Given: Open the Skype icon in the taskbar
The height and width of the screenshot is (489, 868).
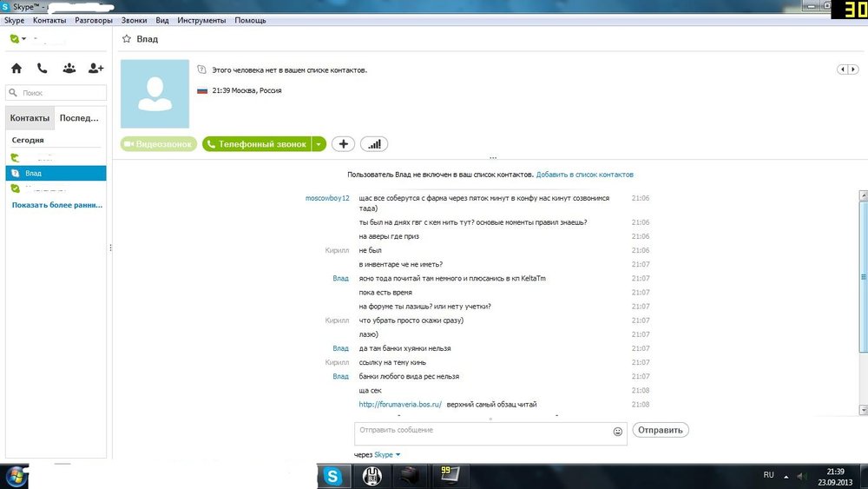Looking at the screenshot, I should pyautogui.click(x=333, y=476).
